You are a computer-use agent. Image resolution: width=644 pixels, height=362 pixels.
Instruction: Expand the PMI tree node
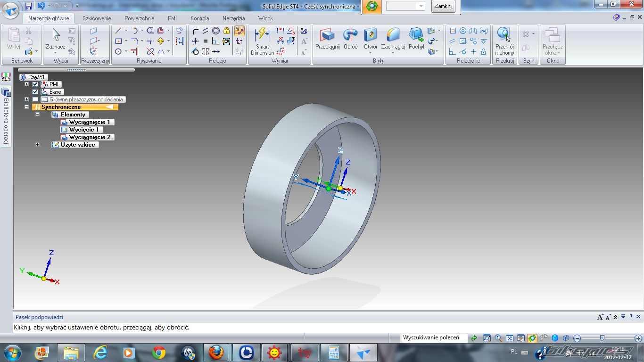coord(27,84)
